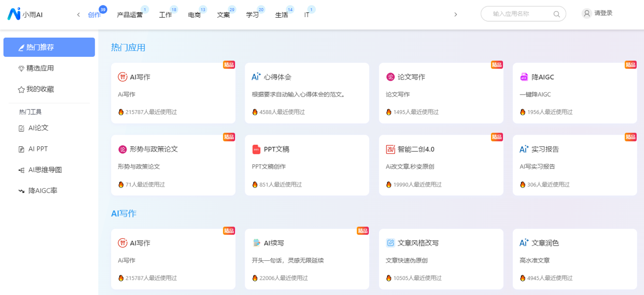Click the 实习报告 card's AI icon
Screen dimensions: 644x295
pyautogui.click(x=524, y=149)
